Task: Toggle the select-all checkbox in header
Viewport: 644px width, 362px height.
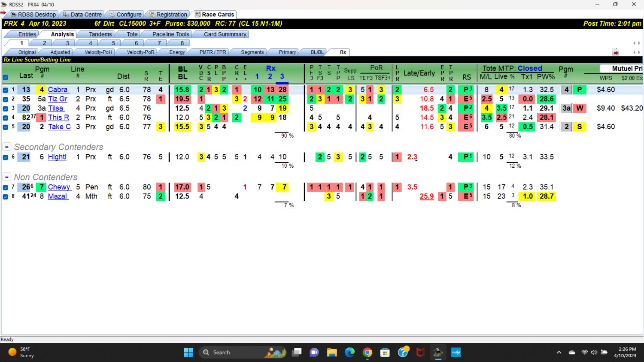Action: [6, 78]
